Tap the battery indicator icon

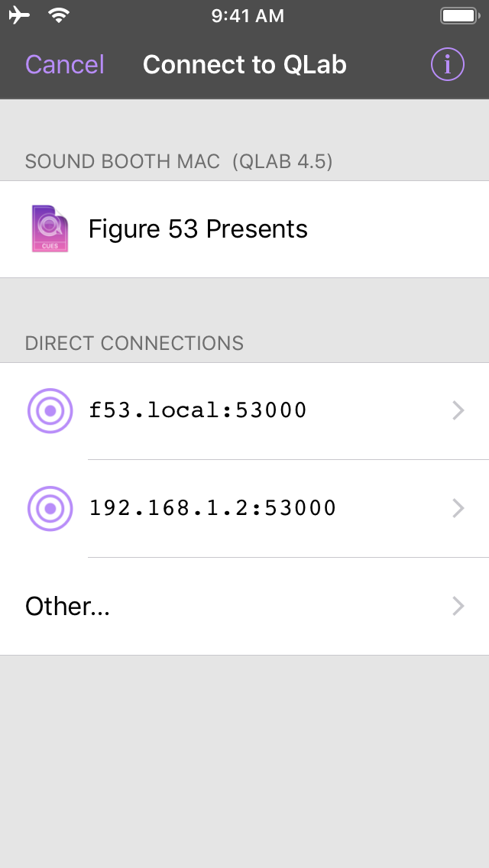click(458, 14)
